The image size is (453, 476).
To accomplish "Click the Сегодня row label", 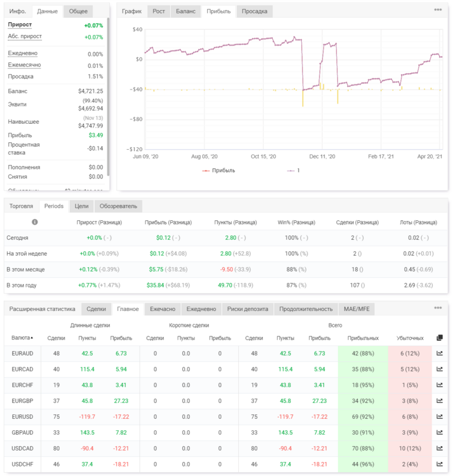I will (x=17, y=238).
